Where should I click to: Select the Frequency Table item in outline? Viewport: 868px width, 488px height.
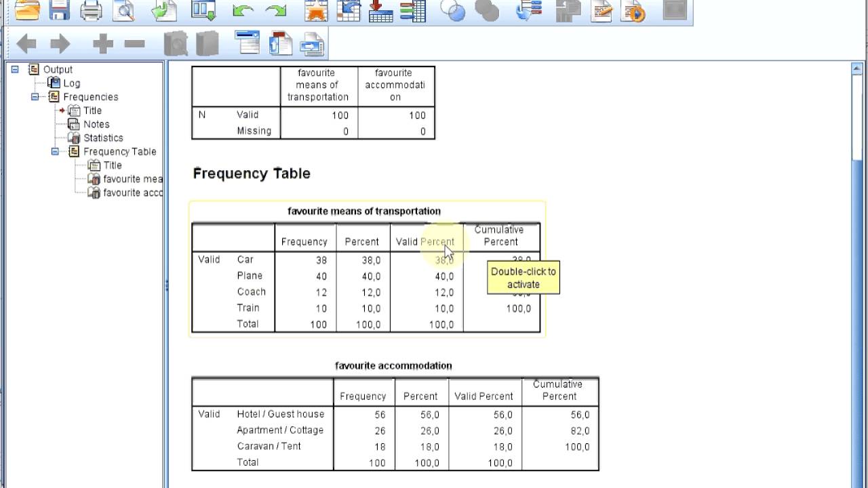[x=119, y=152]
